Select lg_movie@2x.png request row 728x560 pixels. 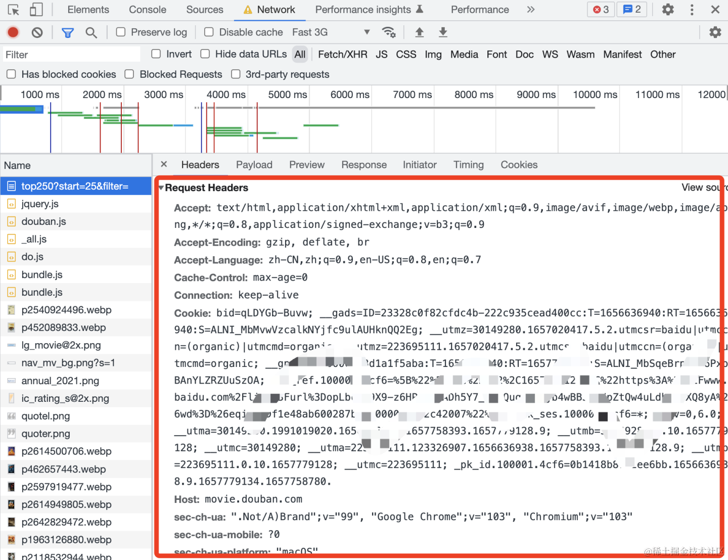76,345
